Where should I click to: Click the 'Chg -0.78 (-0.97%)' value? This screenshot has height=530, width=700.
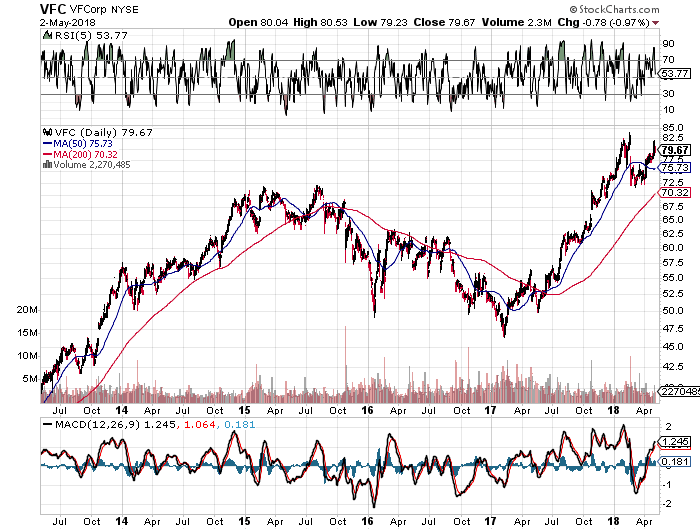coord(604,22)
